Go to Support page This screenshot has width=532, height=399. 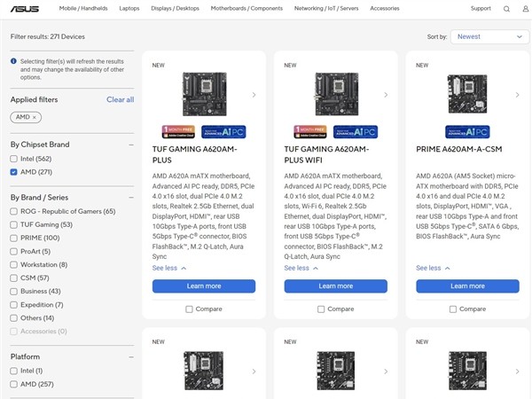coord(481,9)
